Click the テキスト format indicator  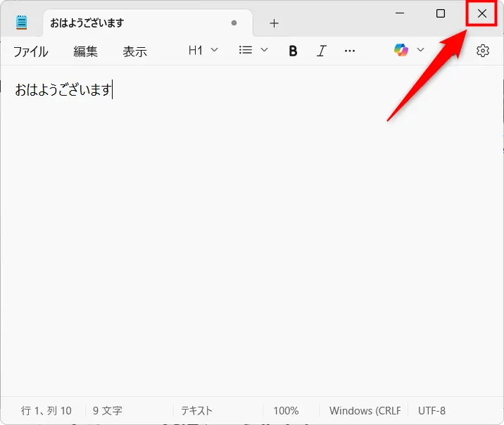click(196, 410)
